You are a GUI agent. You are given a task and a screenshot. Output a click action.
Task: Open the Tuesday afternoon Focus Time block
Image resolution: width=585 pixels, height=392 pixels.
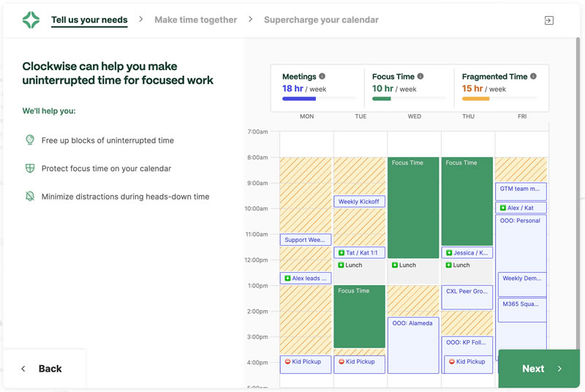359,317
